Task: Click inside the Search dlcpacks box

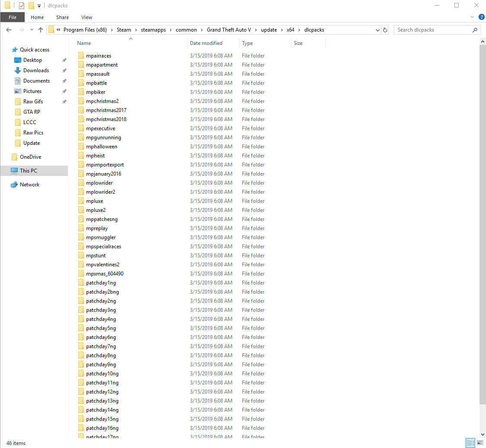Action: click(433, 29)
